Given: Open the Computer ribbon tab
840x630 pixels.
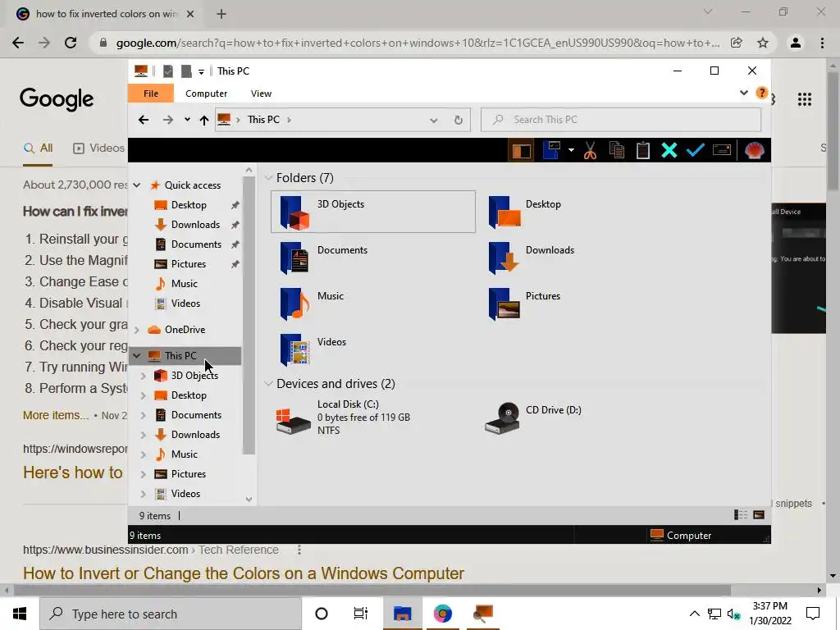Looking at the screenshot, I should coord(206,94).
